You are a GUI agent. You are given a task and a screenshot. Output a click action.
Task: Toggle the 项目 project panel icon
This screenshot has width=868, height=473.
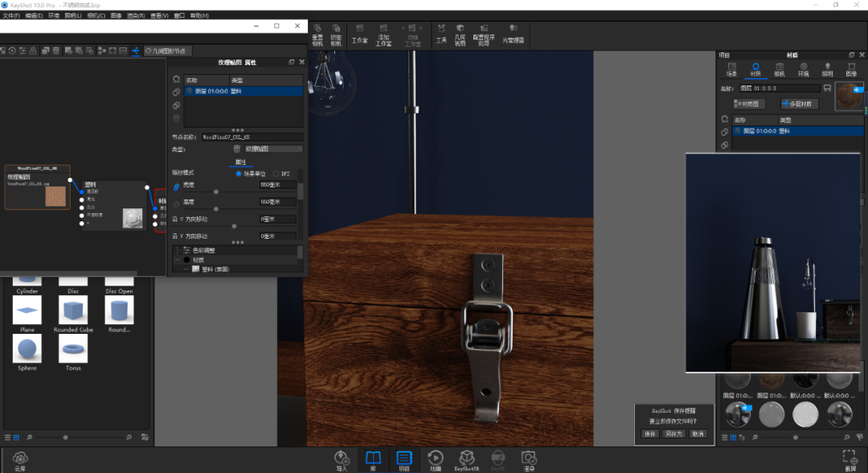coord(404,460)
